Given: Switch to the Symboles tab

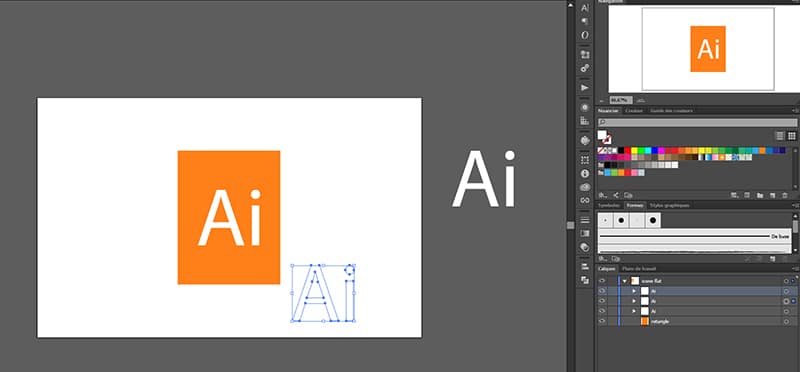Looking at the screenshot, I should pyautogui.click(x=609, y=205).
